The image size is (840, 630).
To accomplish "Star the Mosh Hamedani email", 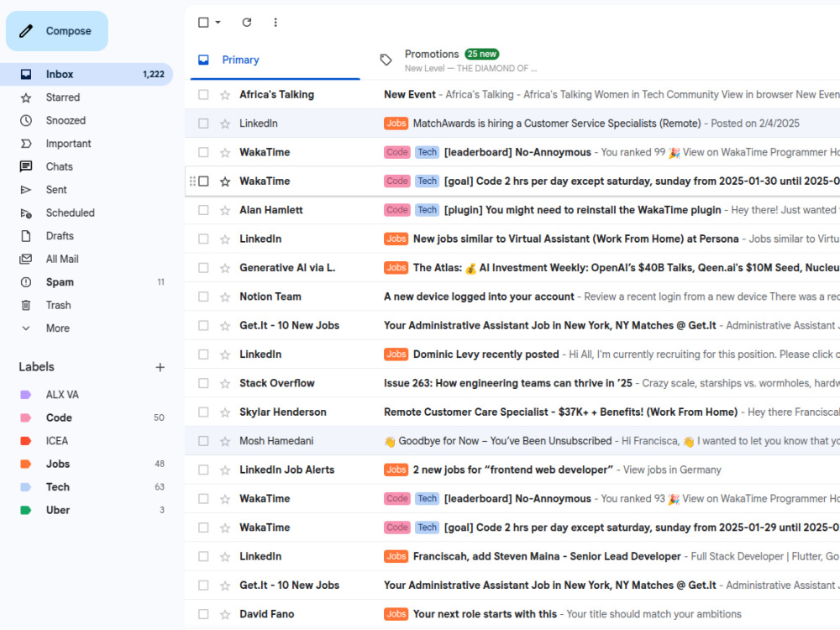I will [225, 442].
